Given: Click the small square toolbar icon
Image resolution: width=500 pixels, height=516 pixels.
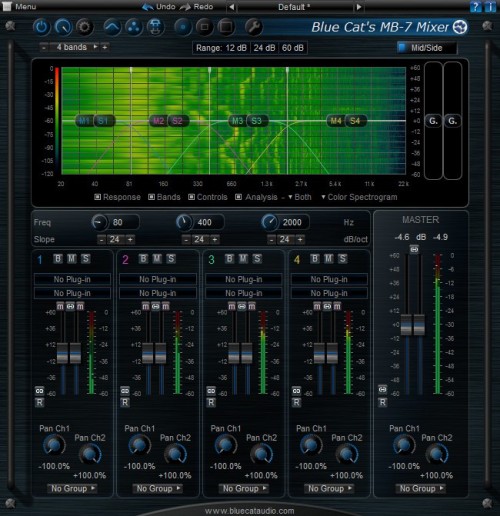Looking at the screenshot, I should (204, 27).
